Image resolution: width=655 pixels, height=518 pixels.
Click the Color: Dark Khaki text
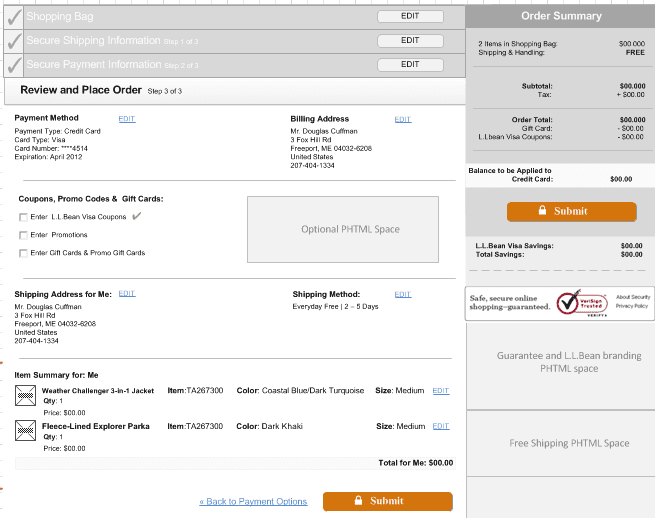pos(269,426)
